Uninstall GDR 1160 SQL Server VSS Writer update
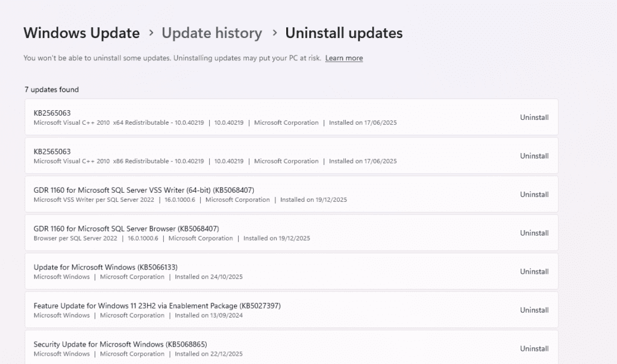The width and height of the screenshot is (617, 364). (534, 195)
